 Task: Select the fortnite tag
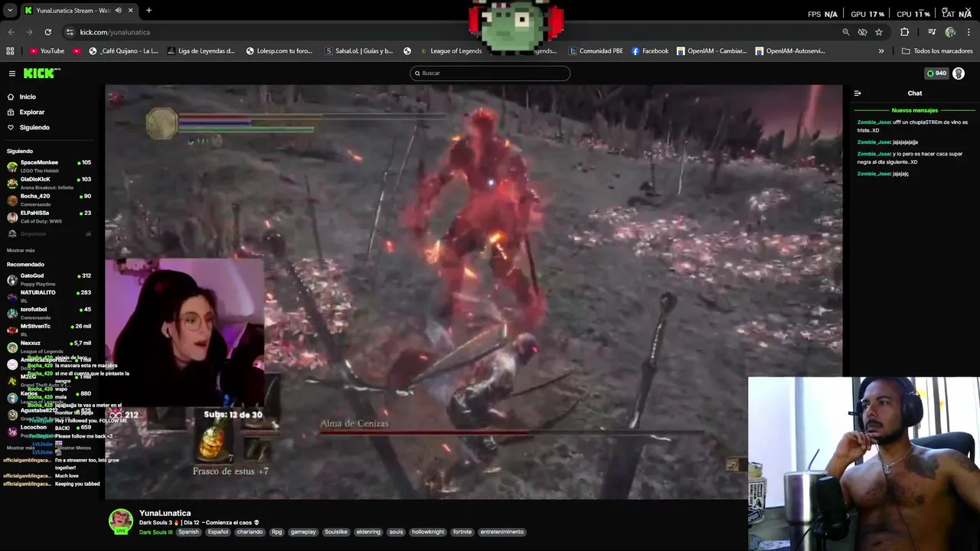(462, 532)
